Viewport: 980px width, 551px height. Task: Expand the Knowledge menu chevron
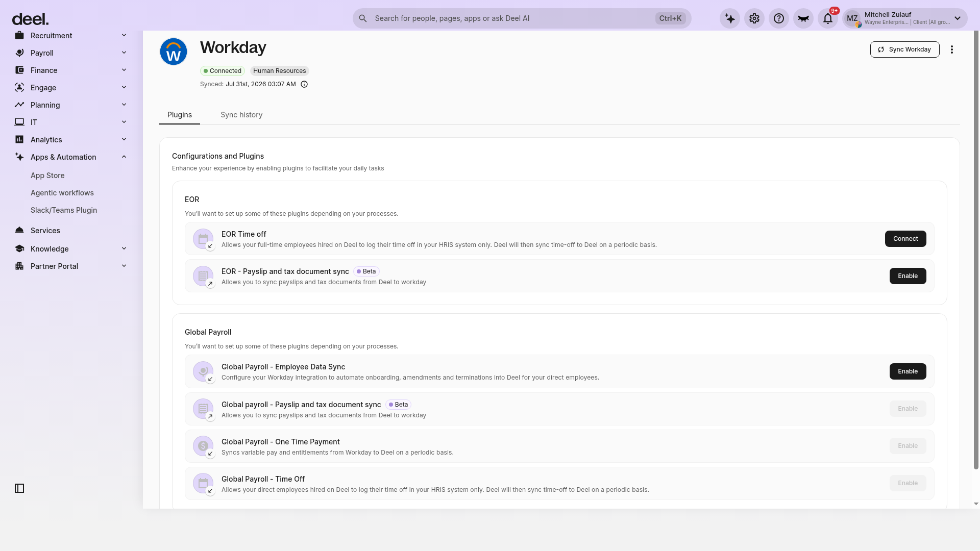point(124,248)
